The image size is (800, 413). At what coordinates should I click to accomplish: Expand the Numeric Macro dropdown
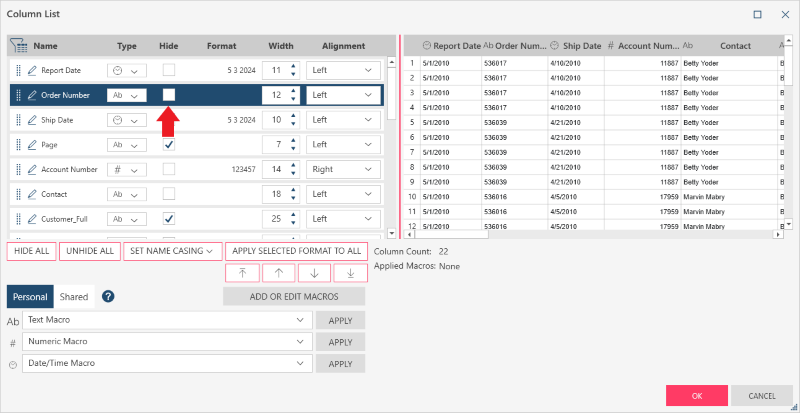(x=299, y=342)
